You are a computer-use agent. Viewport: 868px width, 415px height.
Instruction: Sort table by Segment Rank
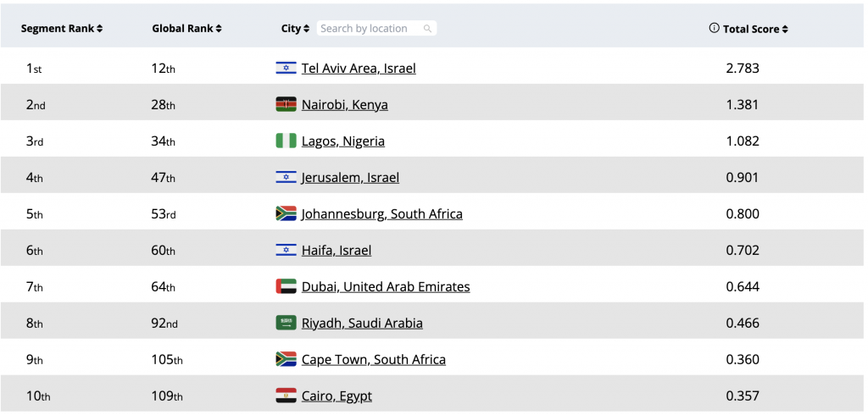coord(62,28)
